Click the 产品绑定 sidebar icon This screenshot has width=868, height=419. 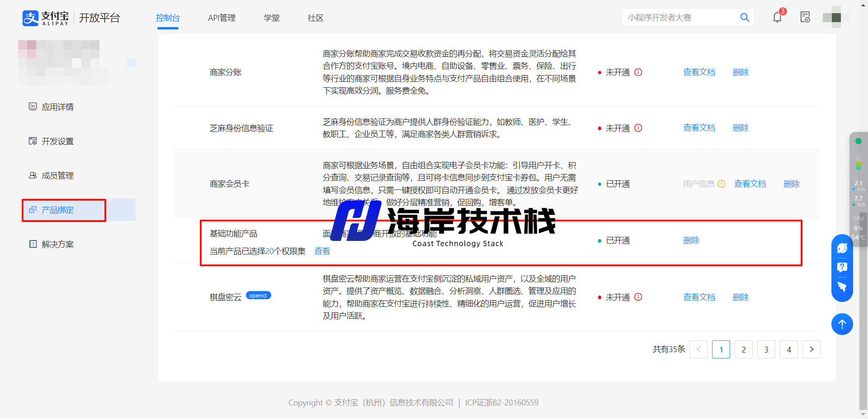(33, 210)
